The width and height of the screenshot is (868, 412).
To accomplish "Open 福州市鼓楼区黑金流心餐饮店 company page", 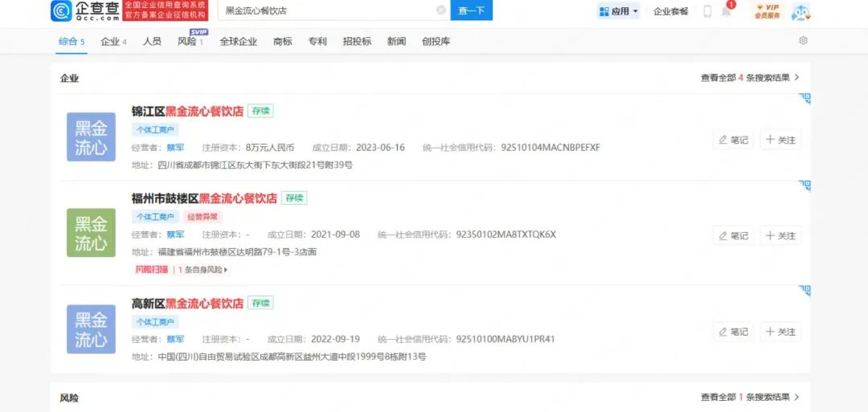I will coord(204,198).
